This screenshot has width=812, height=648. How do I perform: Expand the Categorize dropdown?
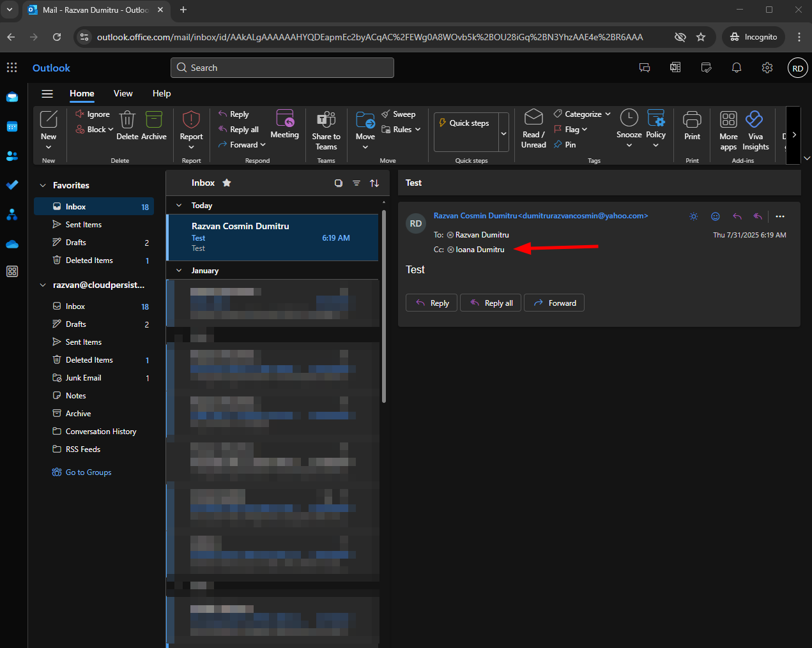pyautogui.click(x=608, y=114)
